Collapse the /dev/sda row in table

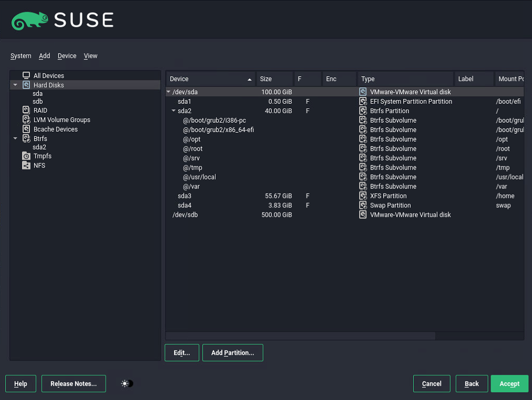click(168, 92)
